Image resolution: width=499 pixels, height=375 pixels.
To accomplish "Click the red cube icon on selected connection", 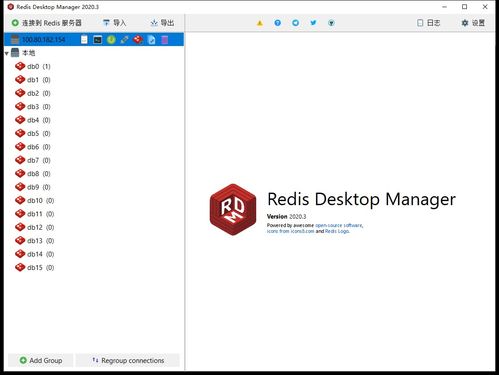I will click(138, 40).
